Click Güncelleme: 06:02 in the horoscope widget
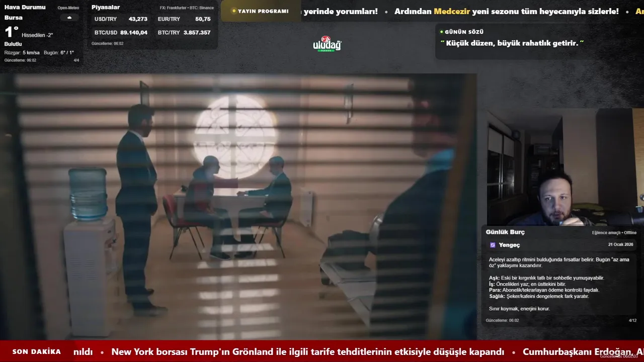Image resolution: width=644 pixels, height=362 pixels. pos(502,320)
